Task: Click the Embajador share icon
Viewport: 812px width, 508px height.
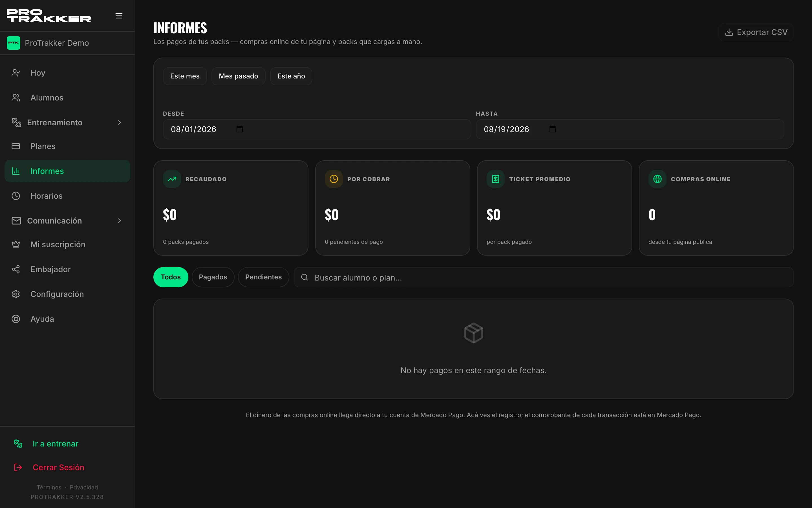Action: [16, 269]
